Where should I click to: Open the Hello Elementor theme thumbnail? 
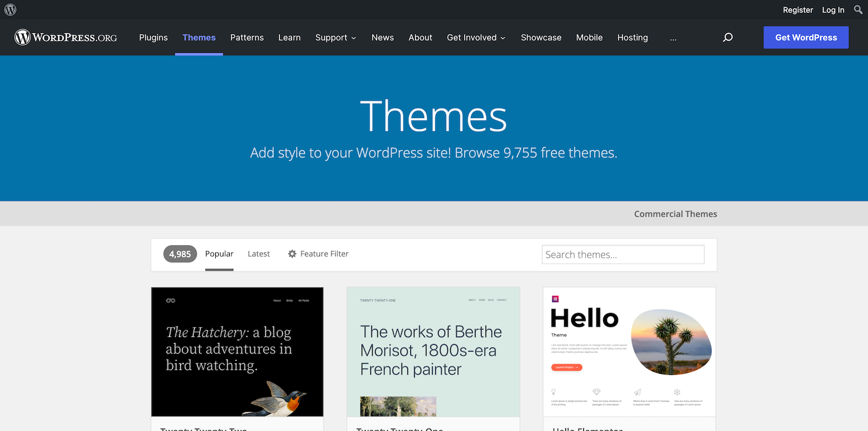630,352
